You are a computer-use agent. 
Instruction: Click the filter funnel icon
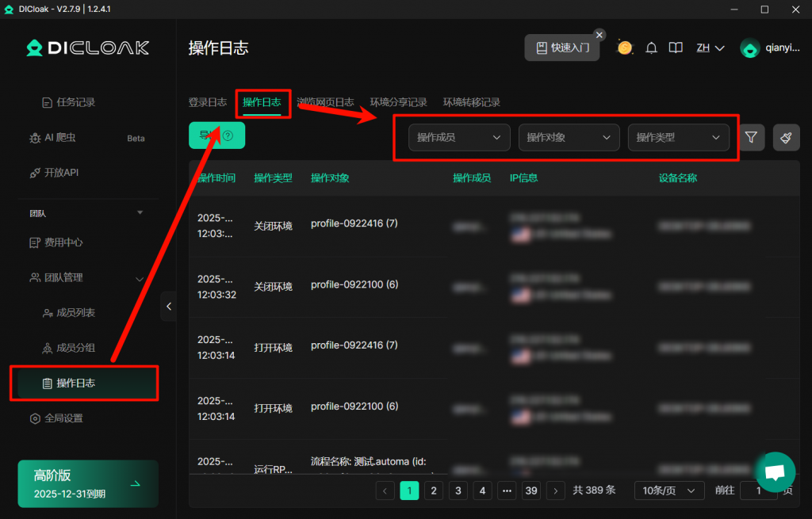[x=751, y=137]
